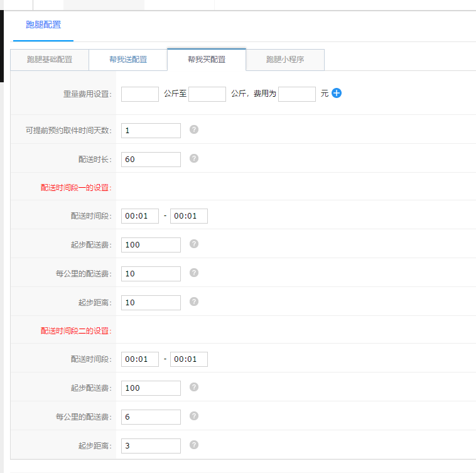Click the red 配送时间段一的设置 label
Viewport: 476px width, 473px height.
tap(76, 188)
